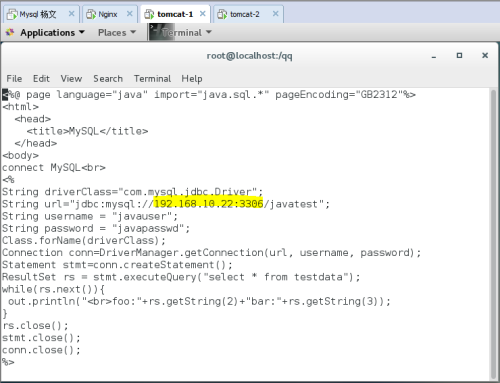Close the tomcat-1 tab
This screenshot has width=500, height=383.
[x=202, y=14]
